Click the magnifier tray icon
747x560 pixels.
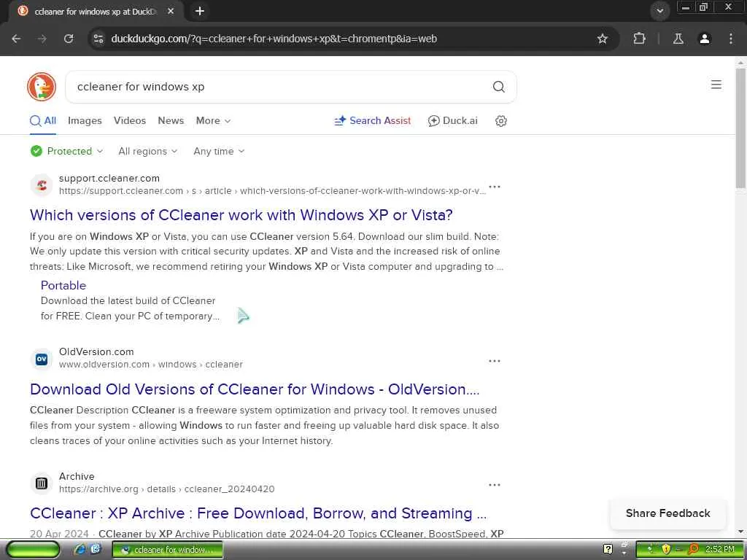693,550
